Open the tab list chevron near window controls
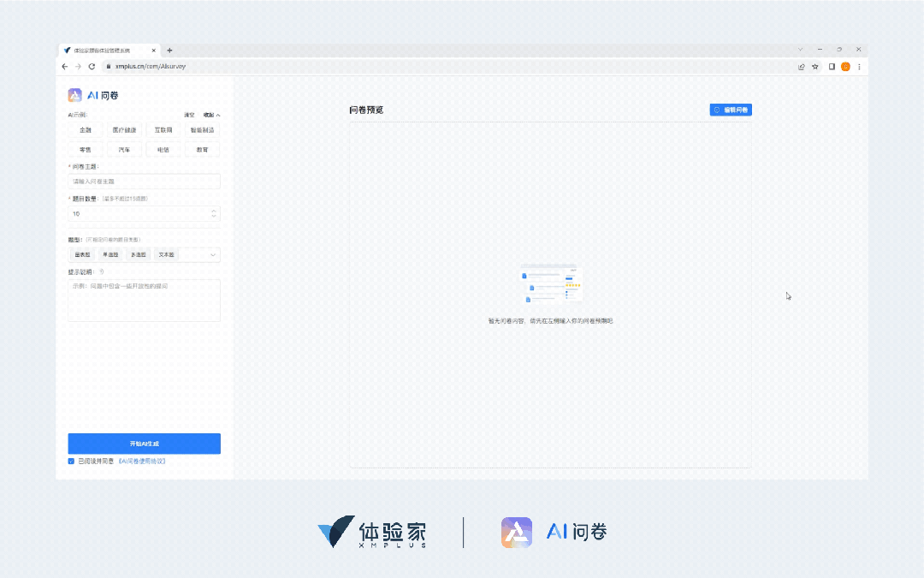Viewport: 924px width, 578px height. point(800,49)
